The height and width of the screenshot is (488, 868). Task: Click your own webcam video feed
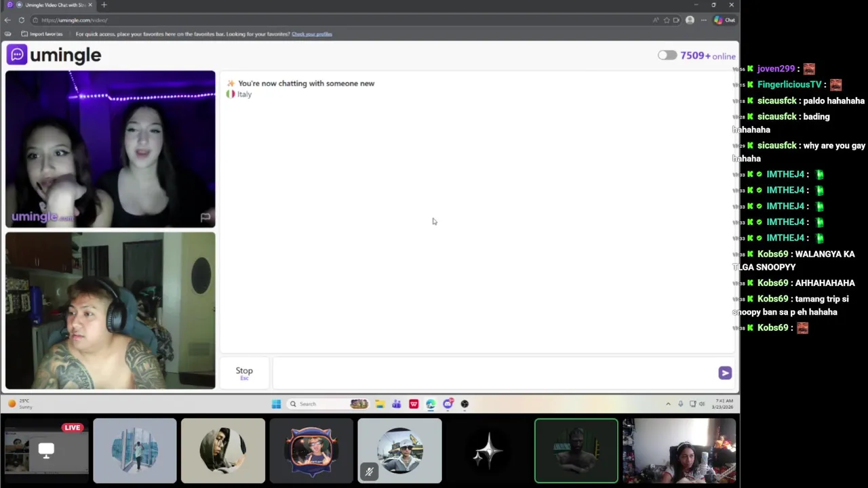click(x=110, y=311)
